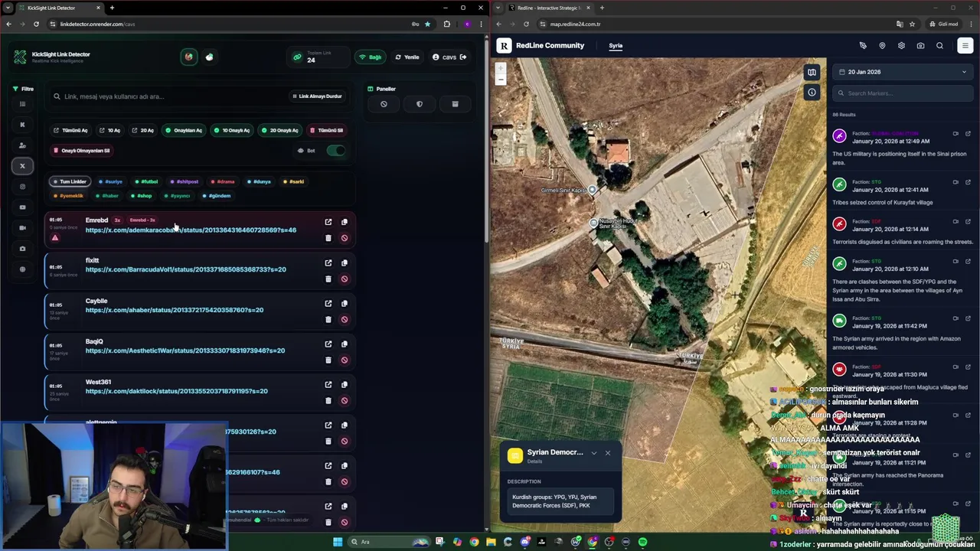
Task: Open the BarracudaVol1 X status link
Action: (x=185, y=269)
